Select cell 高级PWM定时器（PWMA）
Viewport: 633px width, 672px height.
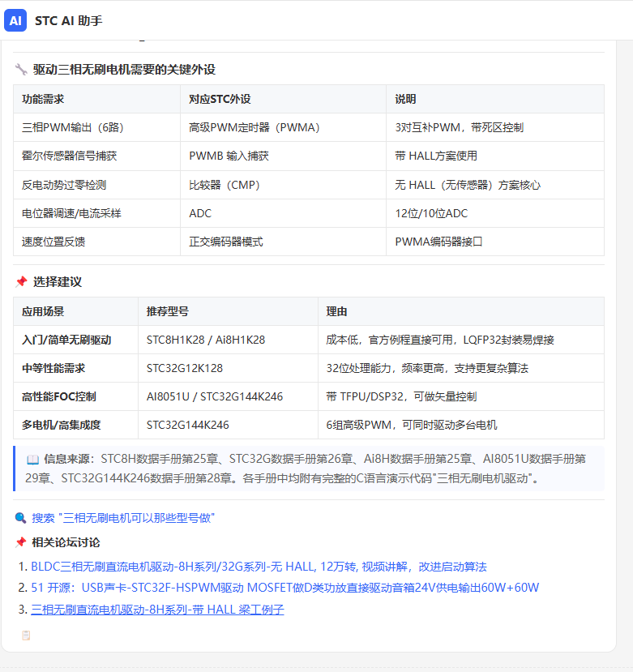pos(284,127)
